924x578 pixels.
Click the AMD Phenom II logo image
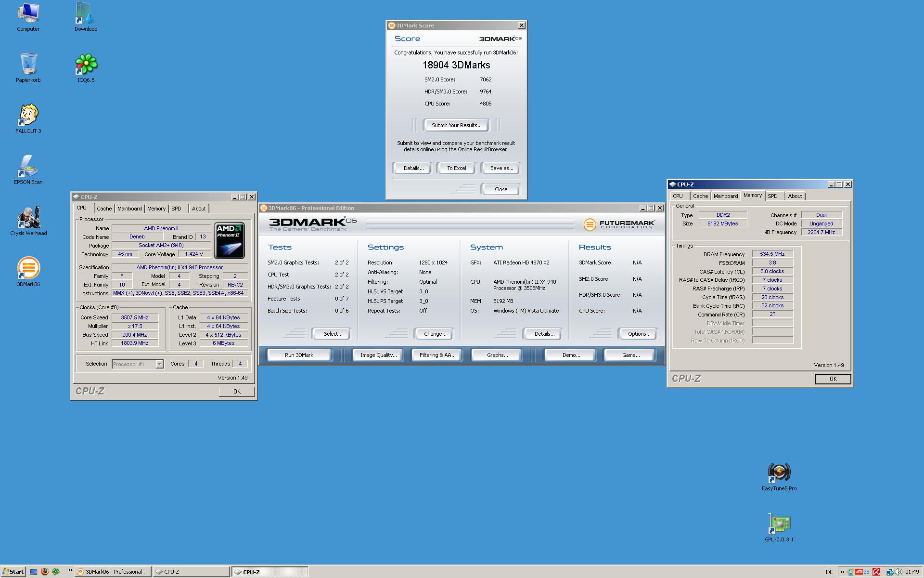(230, 240)
